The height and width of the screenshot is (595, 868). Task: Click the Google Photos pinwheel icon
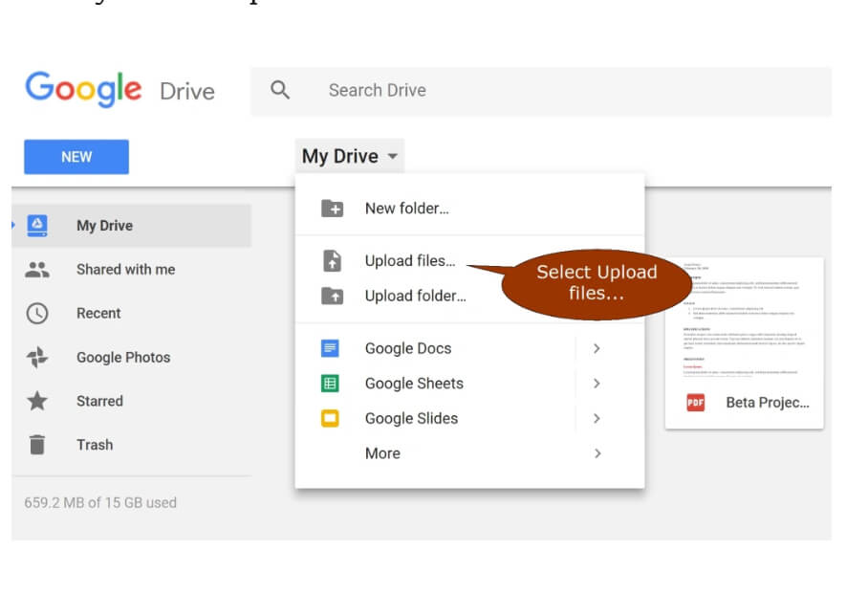pyautogui.click(x=37, y=357)
